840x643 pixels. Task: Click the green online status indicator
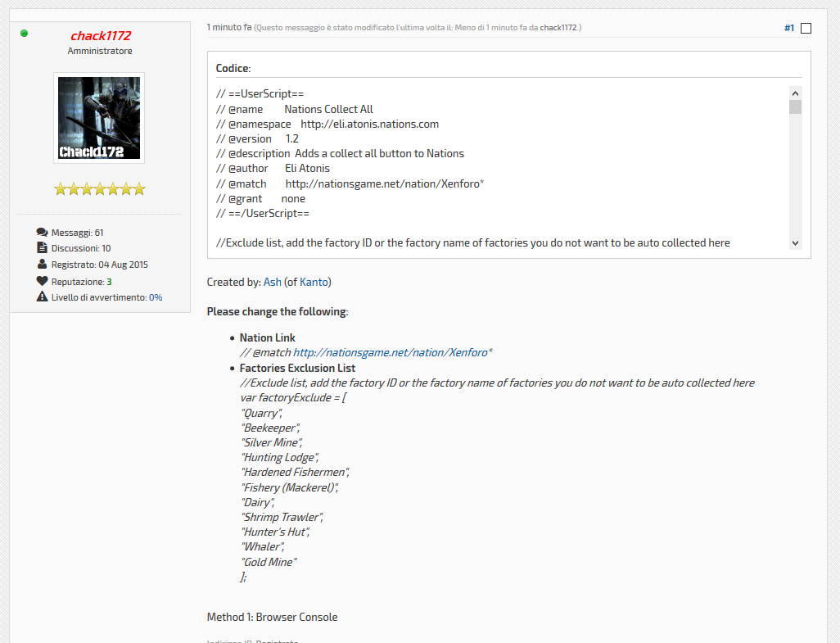pos(24,34)
